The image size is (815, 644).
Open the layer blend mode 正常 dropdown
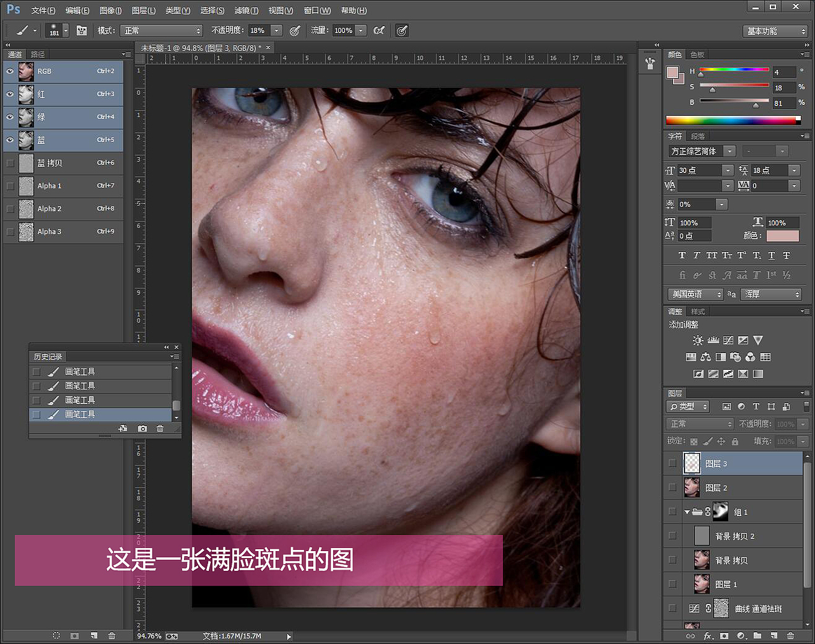tap(700, 424)
